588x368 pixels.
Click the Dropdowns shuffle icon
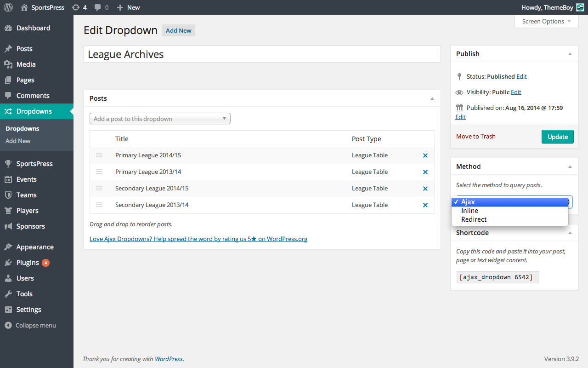pos(8,111)
